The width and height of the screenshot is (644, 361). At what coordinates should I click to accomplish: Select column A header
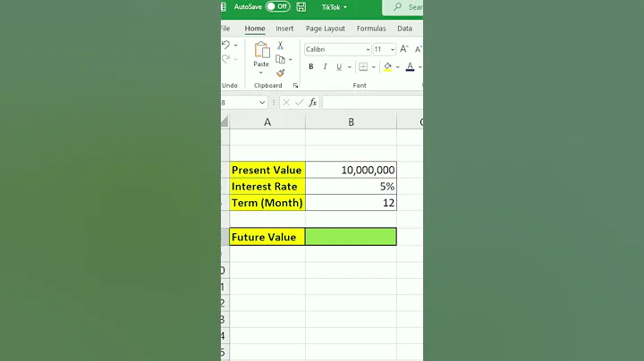[267, 122]
